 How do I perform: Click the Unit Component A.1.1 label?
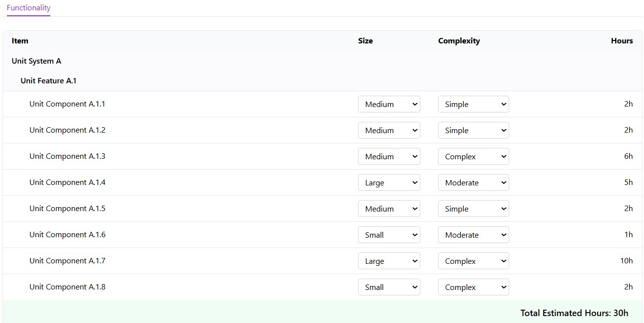click(x=67, y=104)
